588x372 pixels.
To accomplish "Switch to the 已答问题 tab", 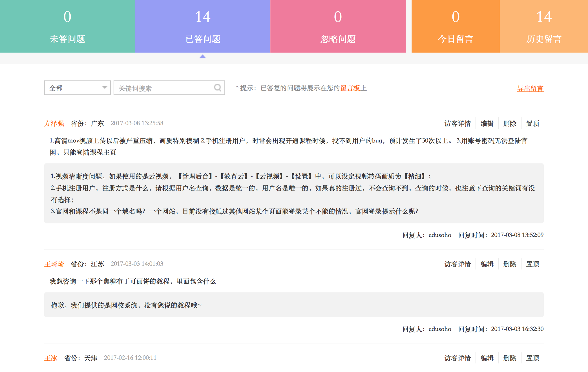I will [203, 26].
